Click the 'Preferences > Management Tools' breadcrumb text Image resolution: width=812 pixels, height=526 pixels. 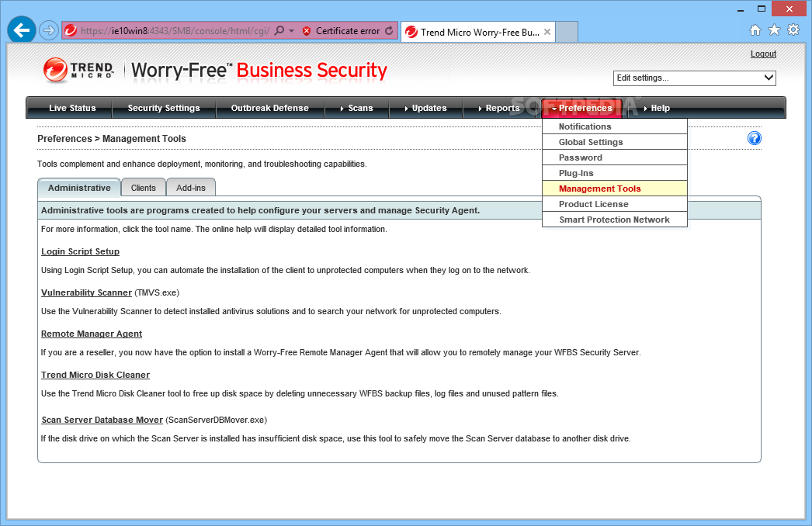pos(112,139)
